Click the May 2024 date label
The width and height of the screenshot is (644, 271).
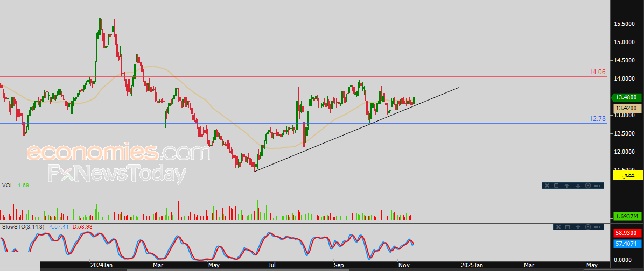click(214, 266)
